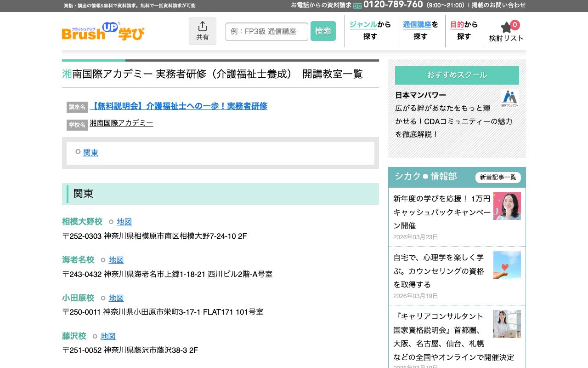Click the 掲載のお問い合わせ link

point(499,6)
